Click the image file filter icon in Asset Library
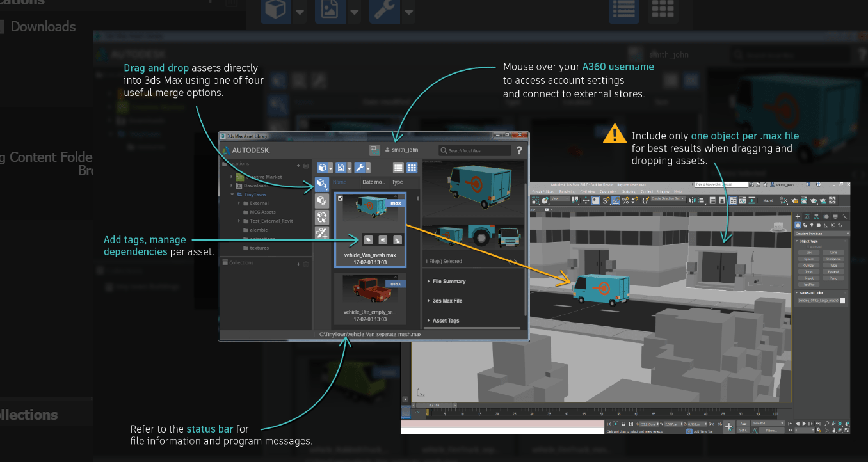Screen dimensions: 868x462 (341, 168)
